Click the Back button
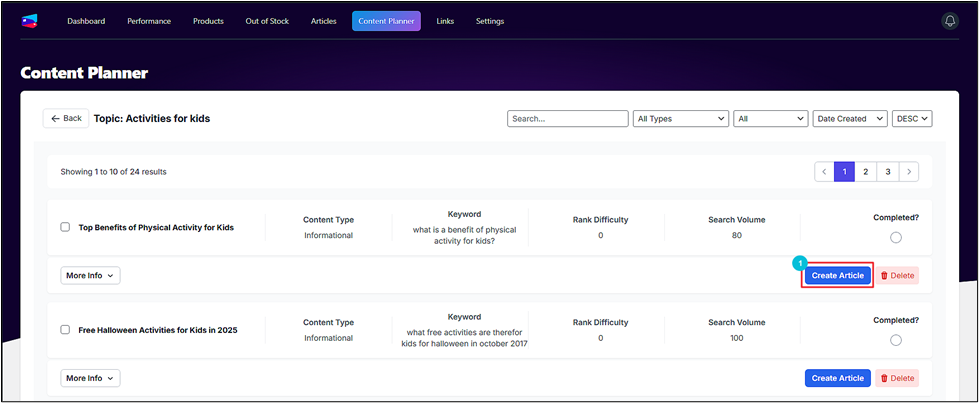 point(66,118)
